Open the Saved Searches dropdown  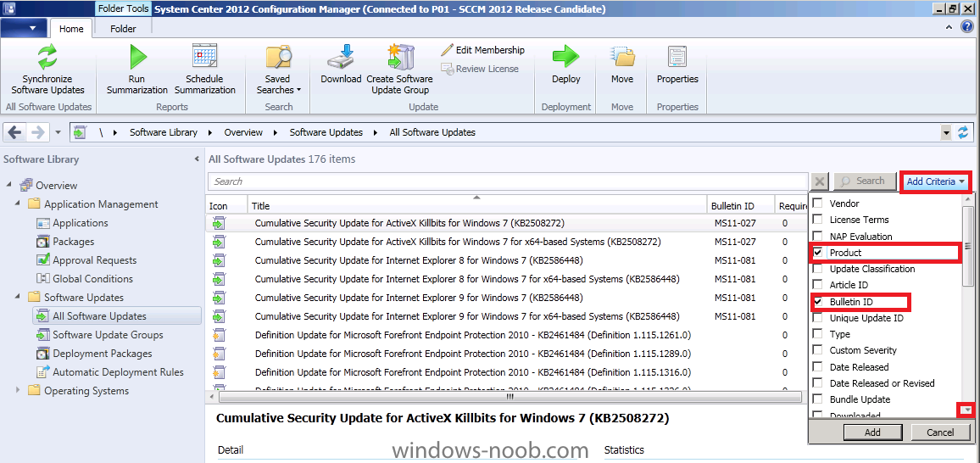click(x=278, y=84)
